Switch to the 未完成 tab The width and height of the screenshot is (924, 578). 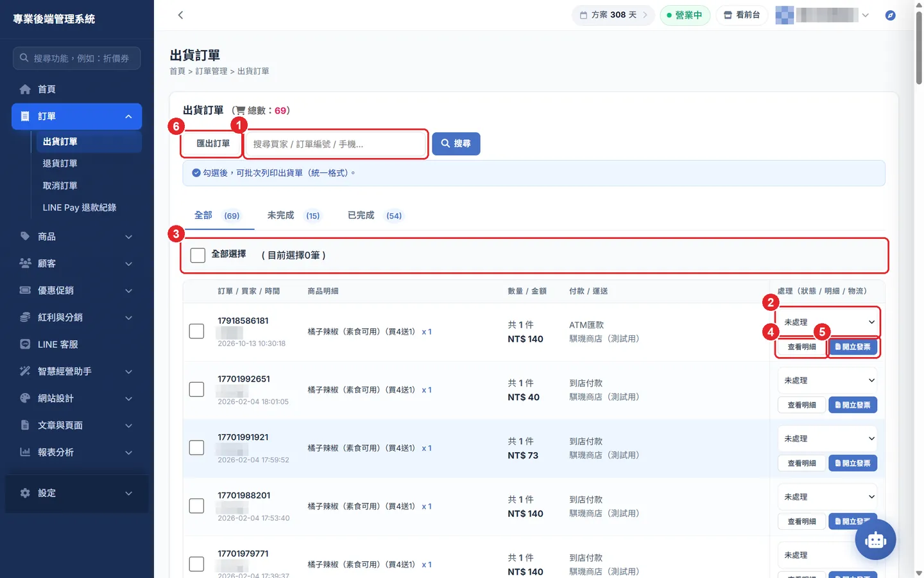293,215
